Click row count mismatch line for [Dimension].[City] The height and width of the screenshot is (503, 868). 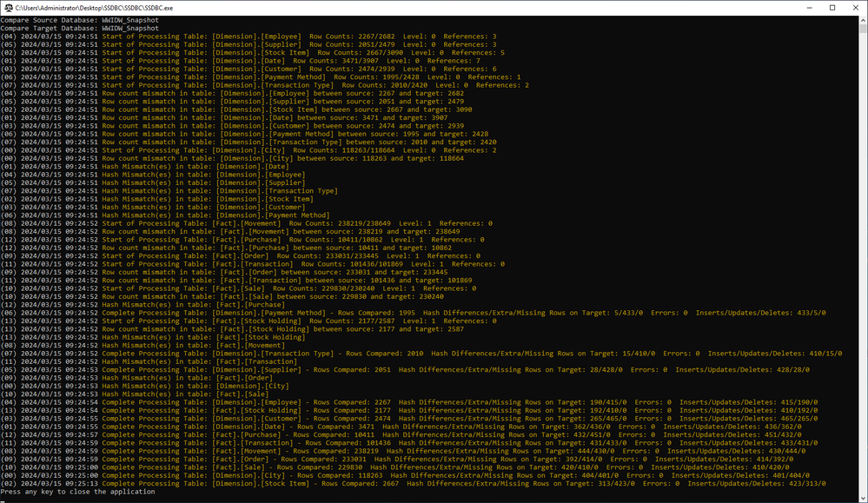coord(233,158)
